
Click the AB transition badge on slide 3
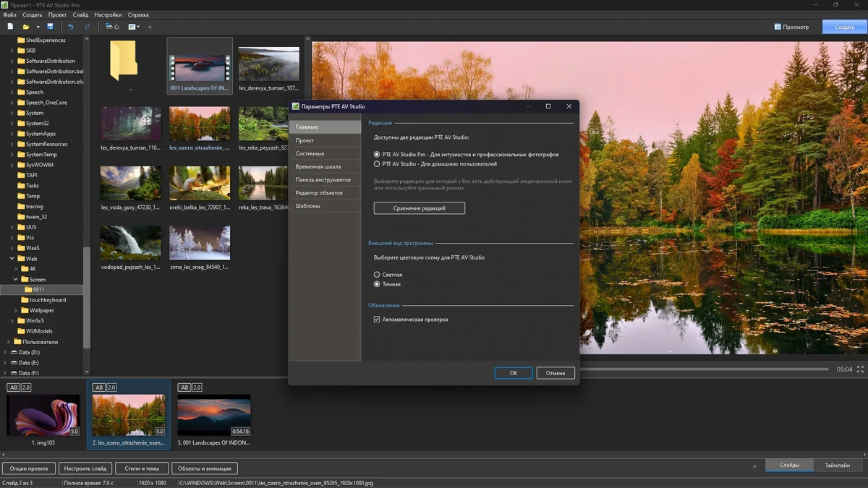(184, 388)
